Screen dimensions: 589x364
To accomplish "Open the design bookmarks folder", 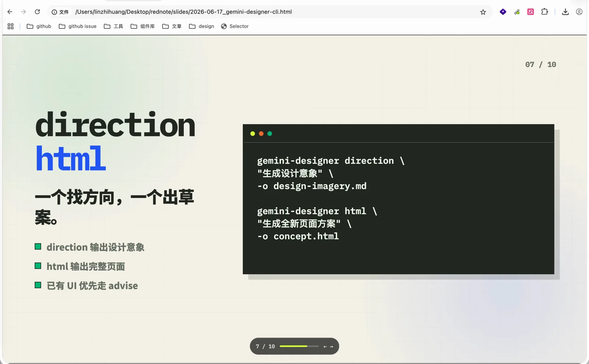I will point(201,26).
